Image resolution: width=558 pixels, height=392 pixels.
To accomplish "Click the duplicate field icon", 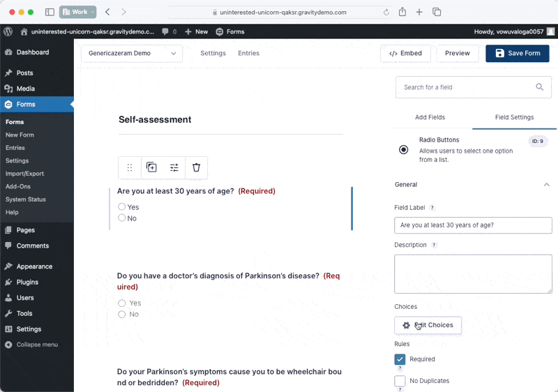I will point(151,167).
